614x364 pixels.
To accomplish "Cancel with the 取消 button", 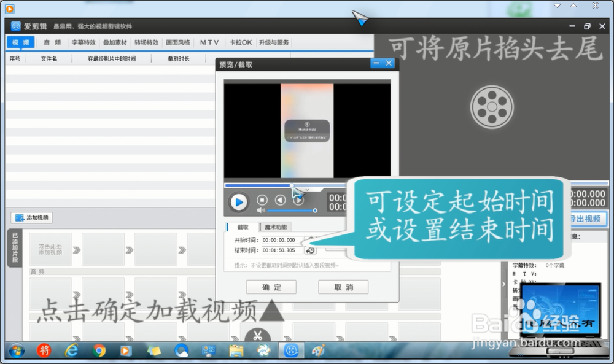I will [343, 287].
